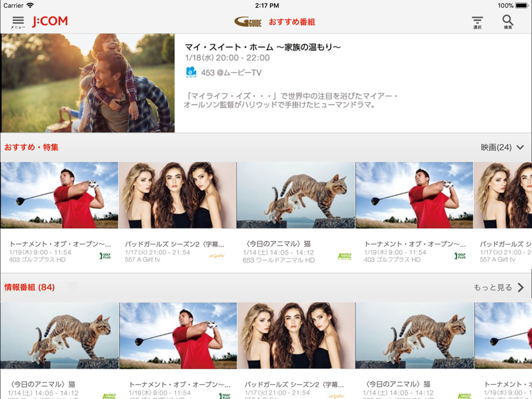Screen dimensions: 532x399
Task: Open マイ・スイート・ホーム ～家族の温もり～ title
Action: [263, 47]
